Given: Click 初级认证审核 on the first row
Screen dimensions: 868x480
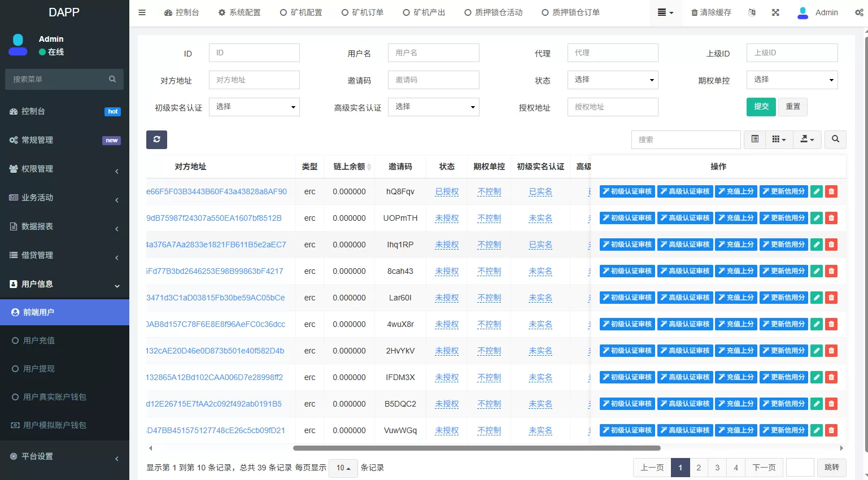Looking at the screenshot, I should pos(626,191).
